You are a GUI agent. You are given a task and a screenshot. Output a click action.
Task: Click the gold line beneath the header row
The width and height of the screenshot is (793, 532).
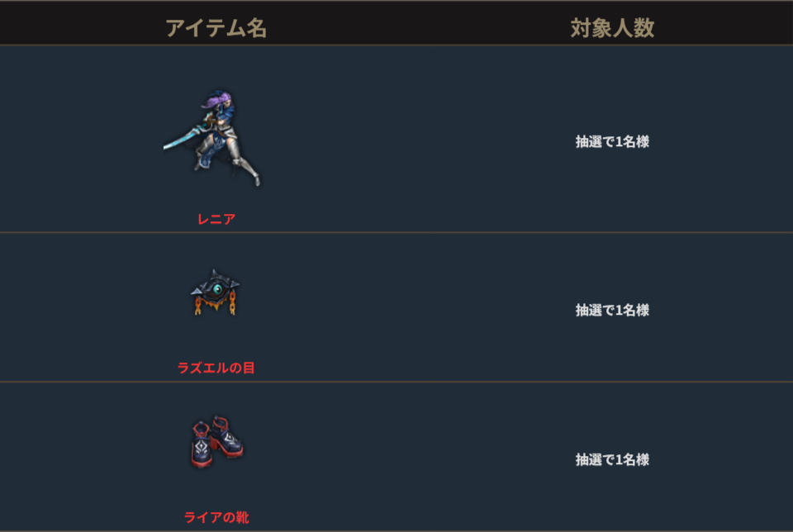tap(396, 45)
